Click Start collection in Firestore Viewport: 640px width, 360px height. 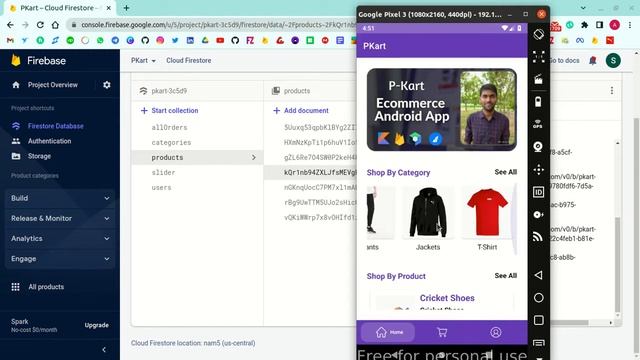click(169, 111)
